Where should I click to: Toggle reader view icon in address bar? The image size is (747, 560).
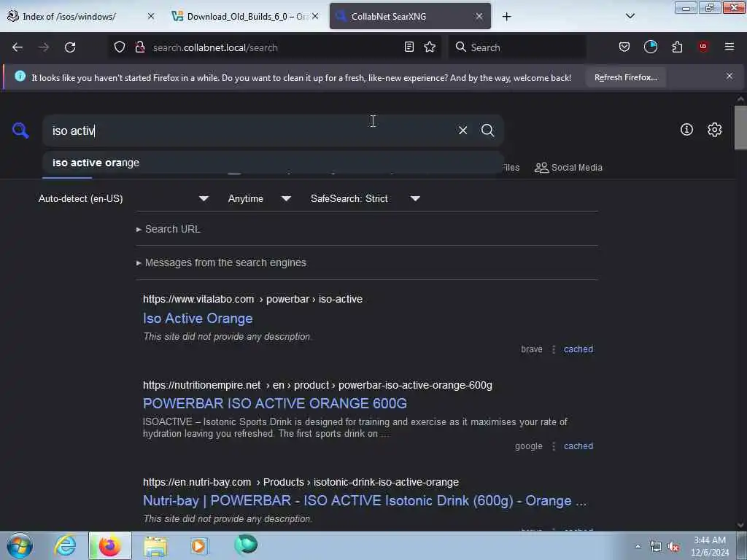[x=409, y=47]
